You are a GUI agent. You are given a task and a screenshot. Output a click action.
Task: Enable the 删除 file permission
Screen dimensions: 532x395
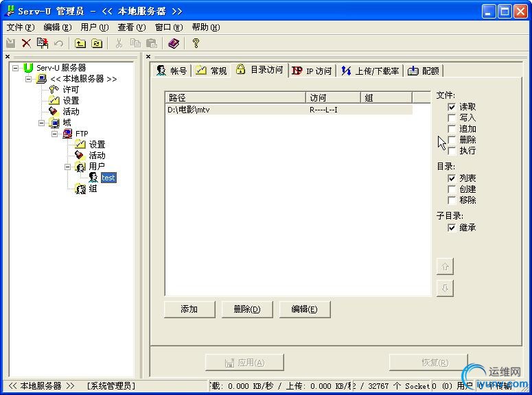[x=452, y=140]
